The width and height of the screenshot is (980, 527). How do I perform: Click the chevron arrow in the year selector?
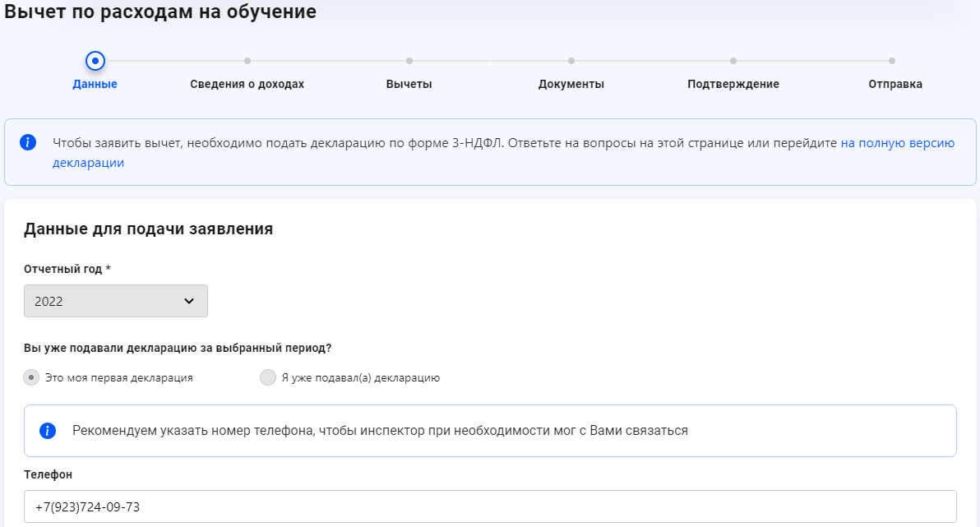click(x=189, y=301)
